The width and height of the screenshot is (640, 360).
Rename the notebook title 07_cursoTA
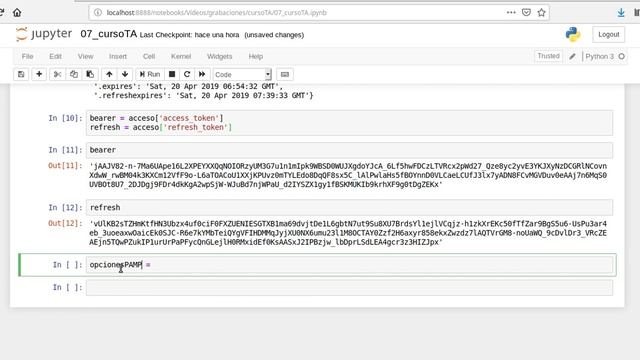pos(109,34)
